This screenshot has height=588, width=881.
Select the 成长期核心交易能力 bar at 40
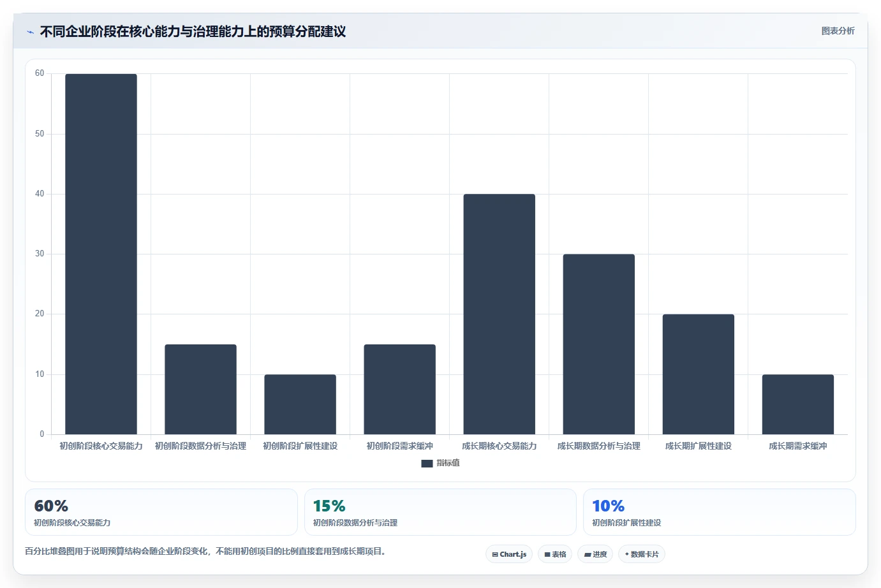(499, 314)
